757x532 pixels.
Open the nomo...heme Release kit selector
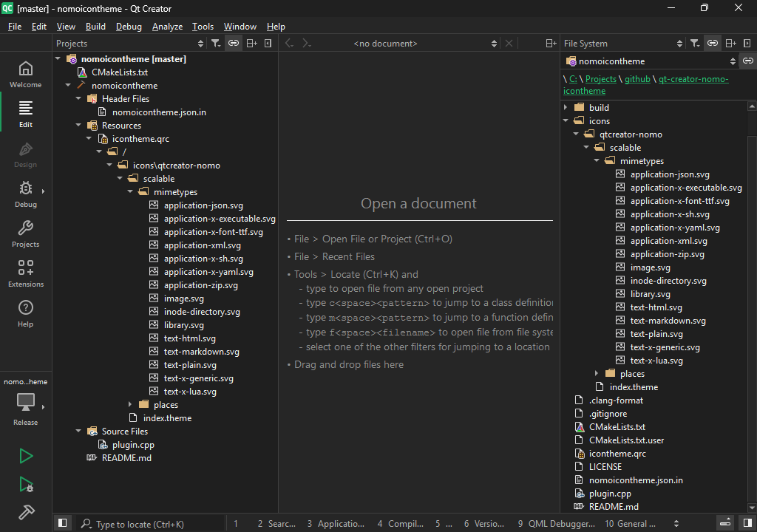[x=26, y=402]
